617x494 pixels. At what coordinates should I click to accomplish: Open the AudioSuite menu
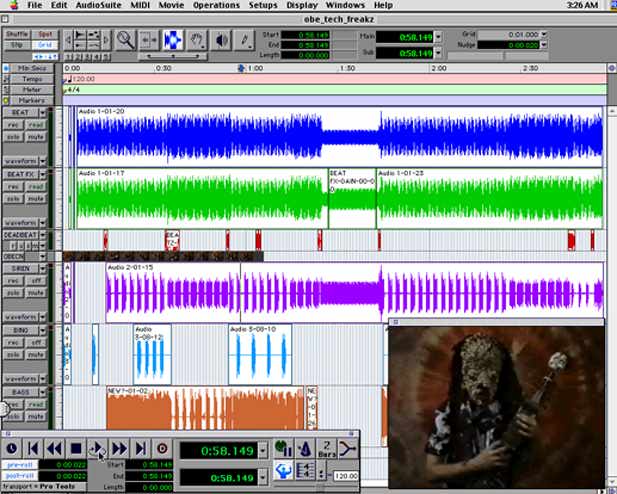click(x=98, y=5)
